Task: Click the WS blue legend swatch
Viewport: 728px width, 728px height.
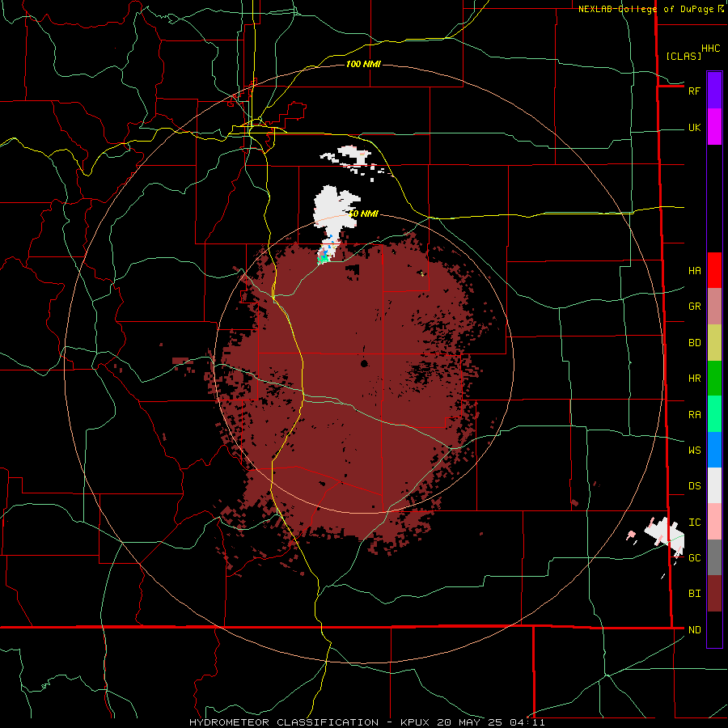Action: pos(714,450)
